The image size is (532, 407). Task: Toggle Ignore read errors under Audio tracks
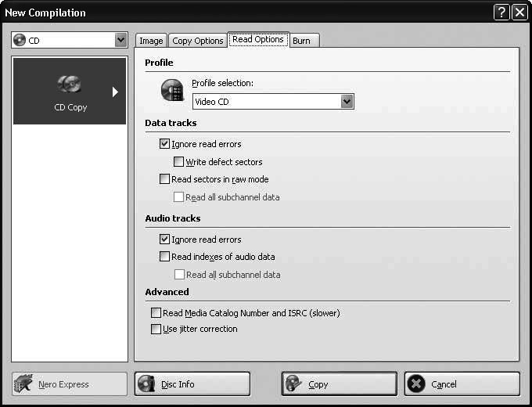tap(164, 240)
